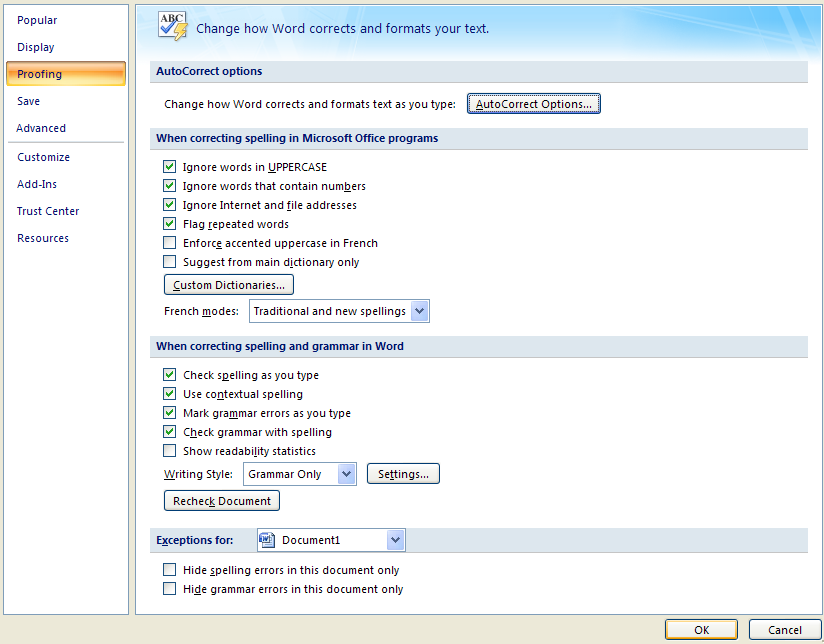The width and height of the screenshot is (824, 644).
Task: Enable Show readability statistics
Action: pyautogui.click(x=169, y=451)
